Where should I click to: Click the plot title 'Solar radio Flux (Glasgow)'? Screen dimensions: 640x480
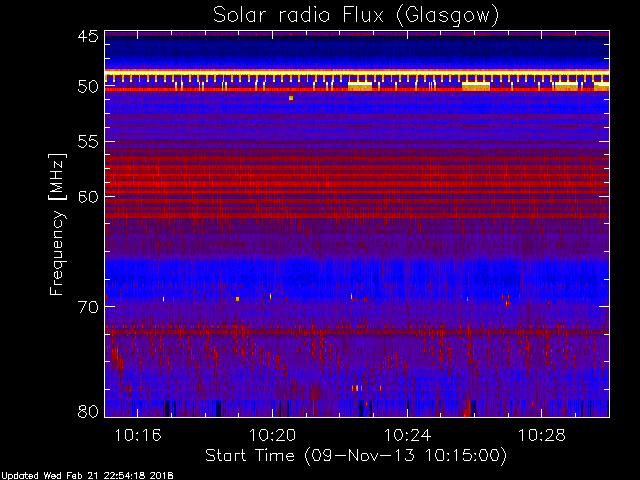point(356,16)
